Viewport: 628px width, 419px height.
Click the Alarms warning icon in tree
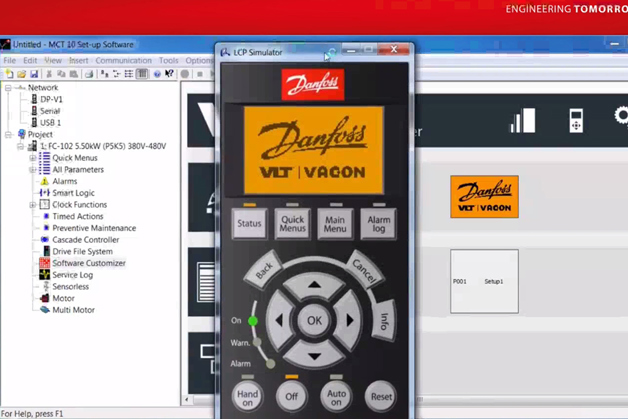[x=44, y=182]
